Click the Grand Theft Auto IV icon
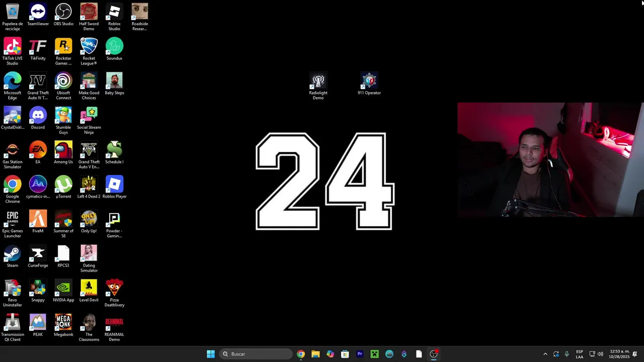The width and height of the screenshot is (644, 362). 38,86
